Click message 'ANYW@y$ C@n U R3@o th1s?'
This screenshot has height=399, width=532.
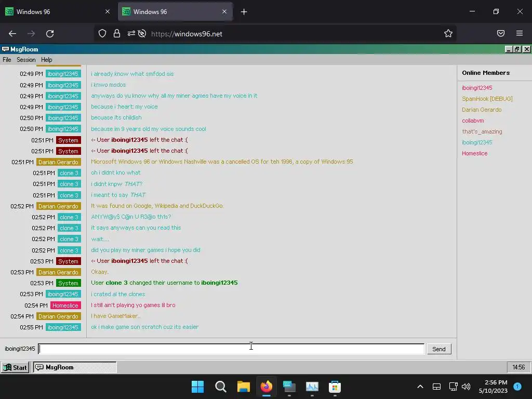131,217
